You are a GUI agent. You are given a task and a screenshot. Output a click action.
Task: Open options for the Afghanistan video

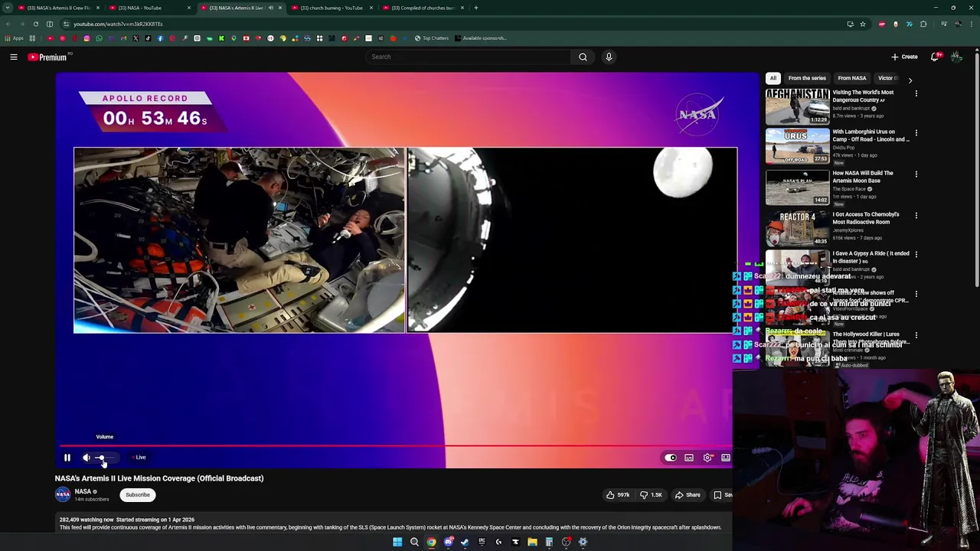916,93
